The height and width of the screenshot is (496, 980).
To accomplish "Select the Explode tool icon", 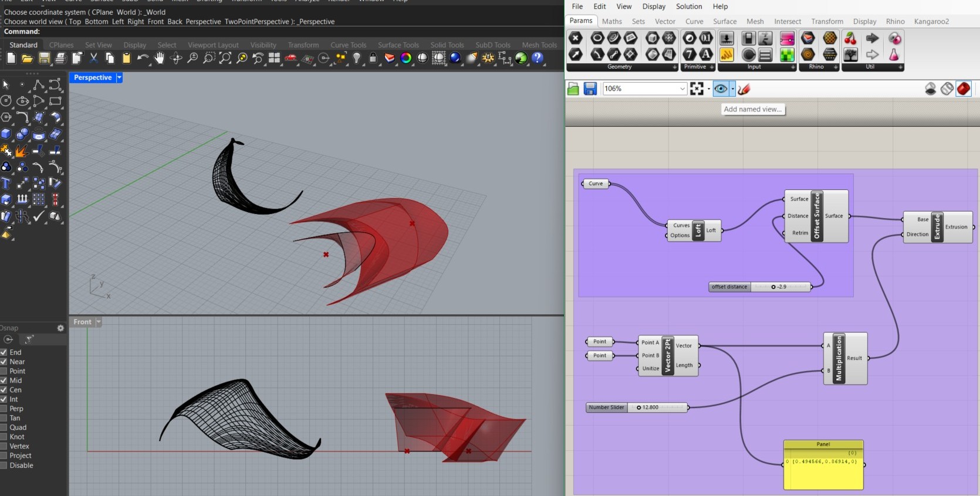I will coord(22,151).
